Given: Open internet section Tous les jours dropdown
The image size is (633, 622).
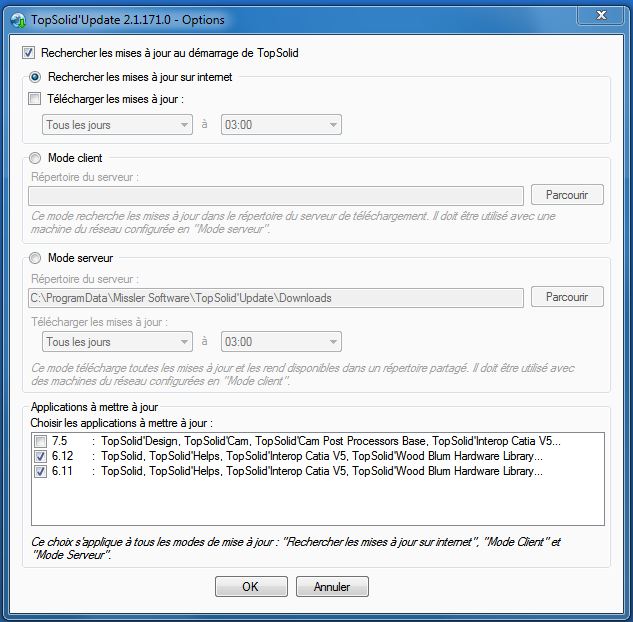Looking at the screenshot, I should click(117, 125).
